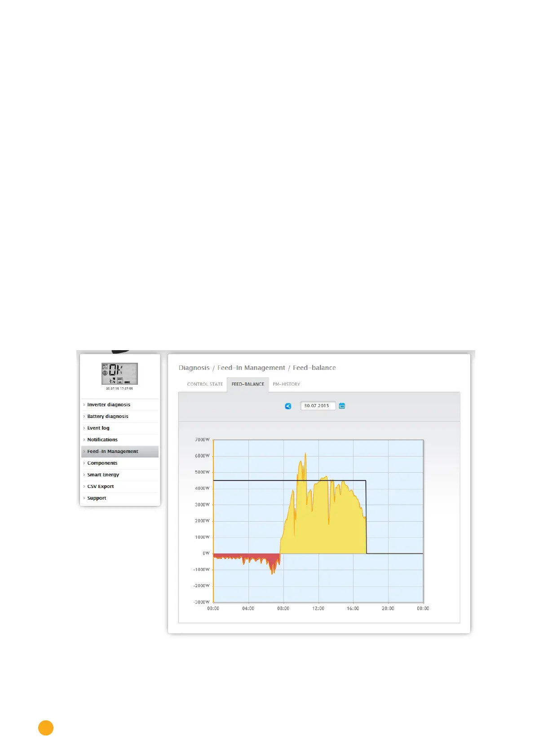Open the Event log menu entry

click(x=120, y=428)
